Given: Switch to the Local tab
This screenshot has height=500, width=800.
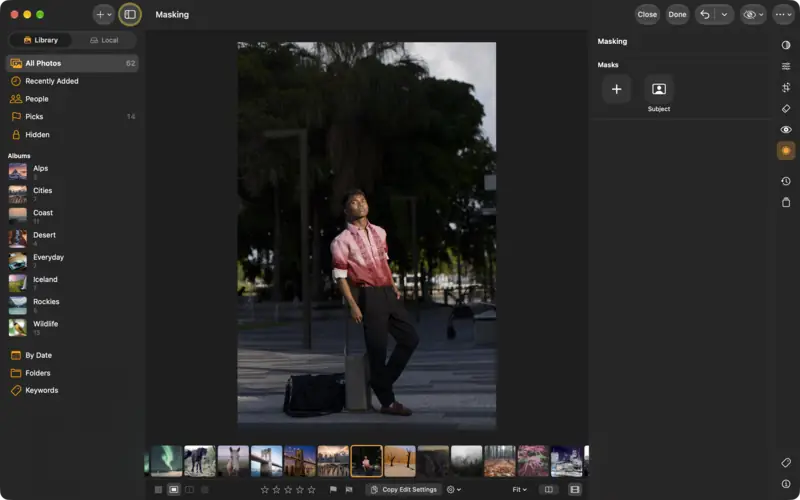Looking at the screenshot, I should point(104,40).
